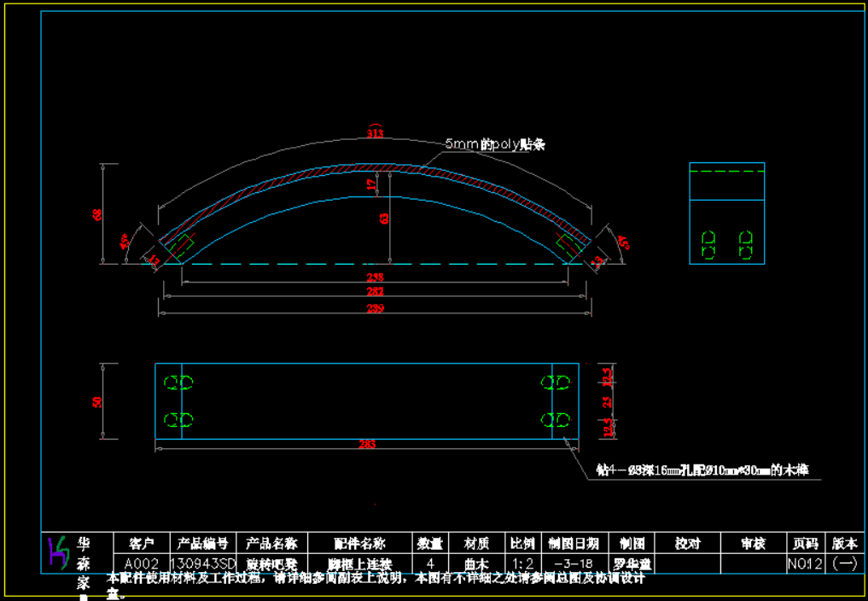Select the 50 width dimension of plan view

pos(97,401)
